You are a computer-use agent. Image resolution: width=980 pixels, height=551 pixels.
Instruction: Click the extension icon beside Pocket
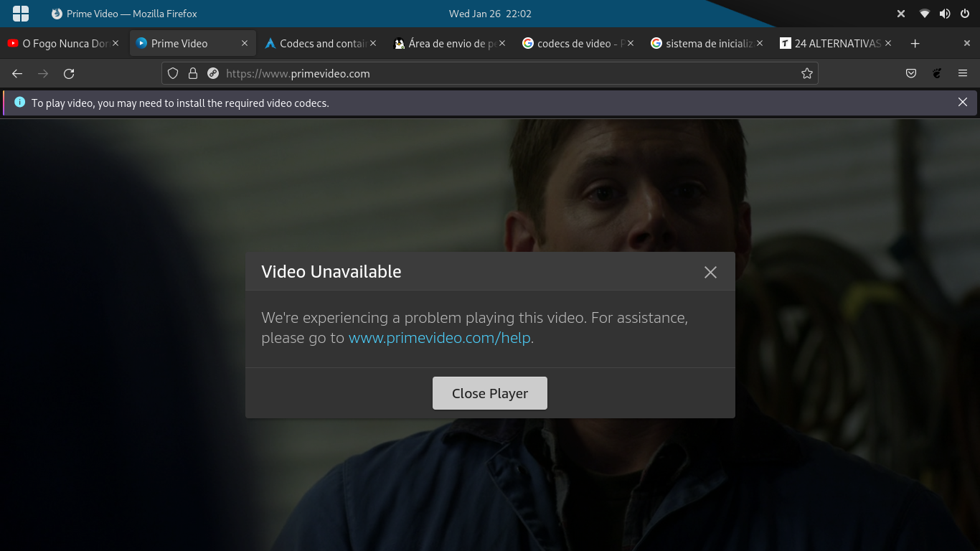[937, 73]
